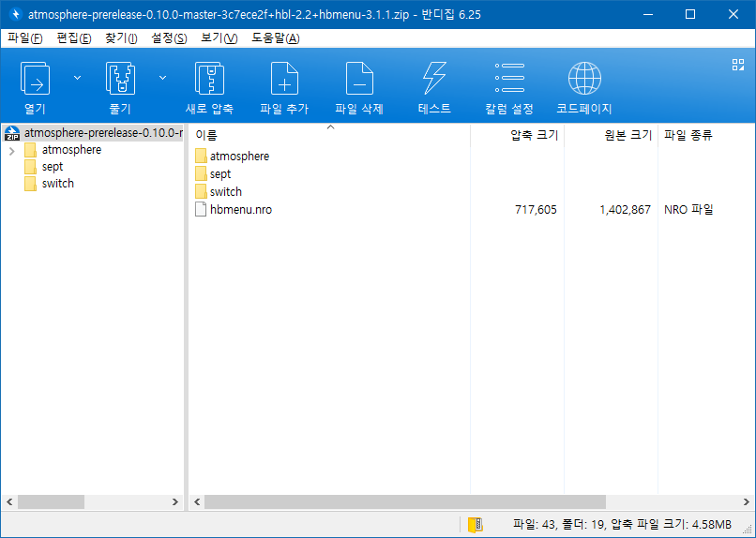Click the NRO 파일 type cell
756x538 pixels.
pyautogui.click(x=688, y=210)
